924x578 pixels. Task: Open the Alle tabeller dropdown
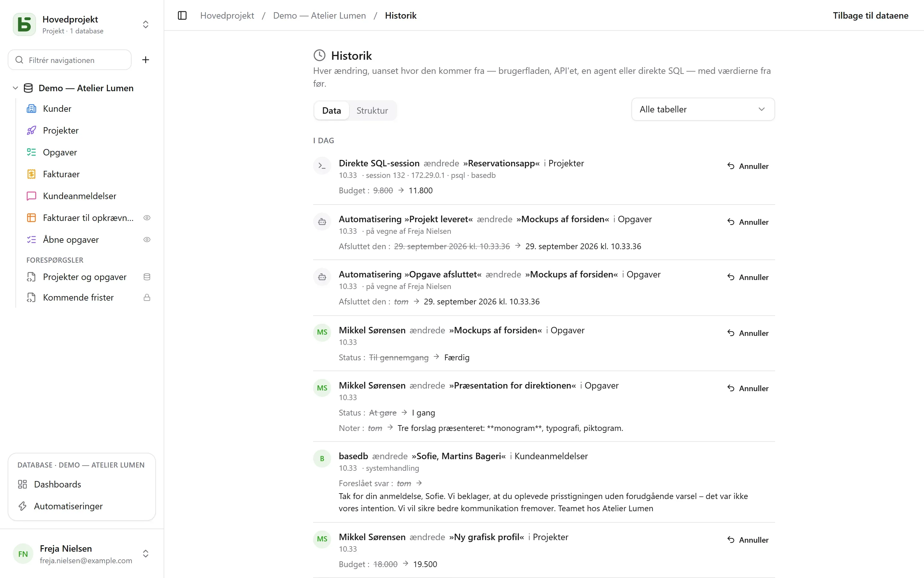tap(703, 109)
